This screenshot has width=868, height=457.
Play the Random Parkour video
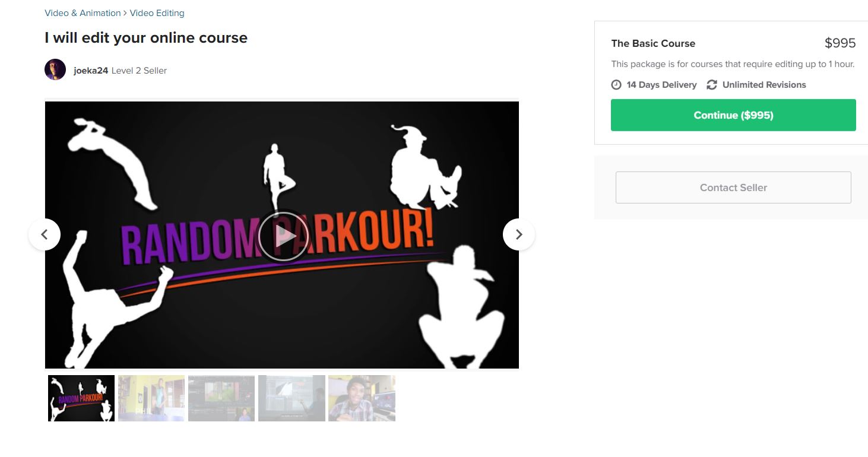click(283, 236)
